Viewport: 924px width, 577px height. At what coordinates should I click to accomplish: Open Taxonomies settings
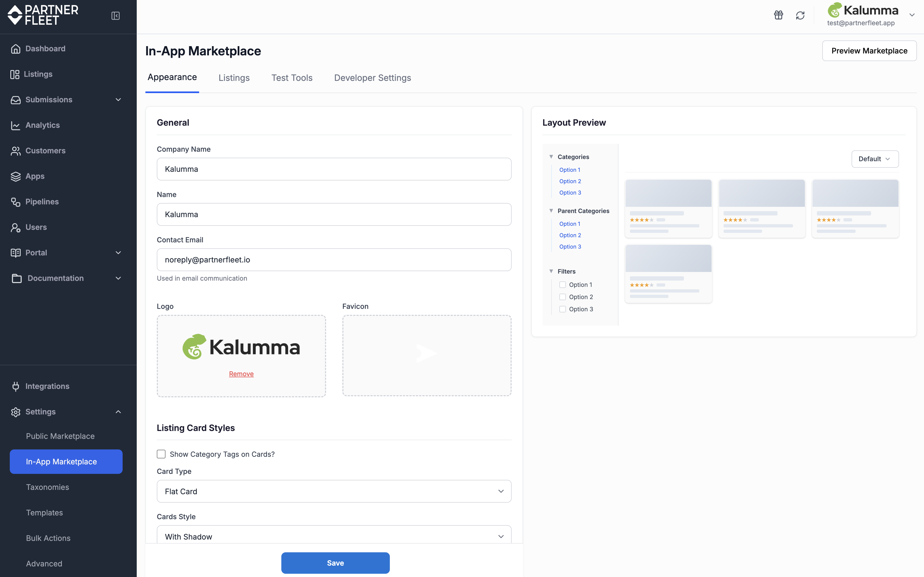click(47, 487)
